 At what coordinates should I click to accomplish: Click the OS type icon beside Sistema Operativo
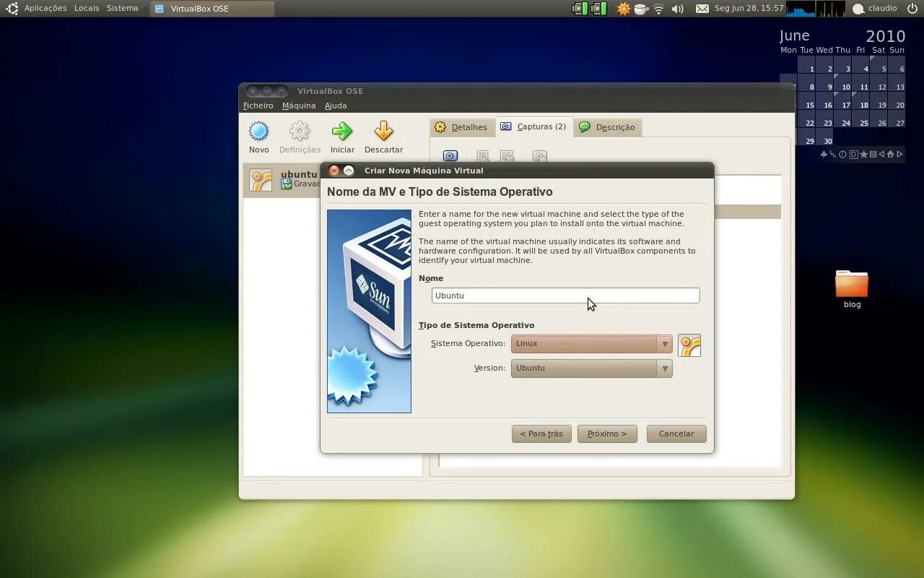(x=689, y=345)
